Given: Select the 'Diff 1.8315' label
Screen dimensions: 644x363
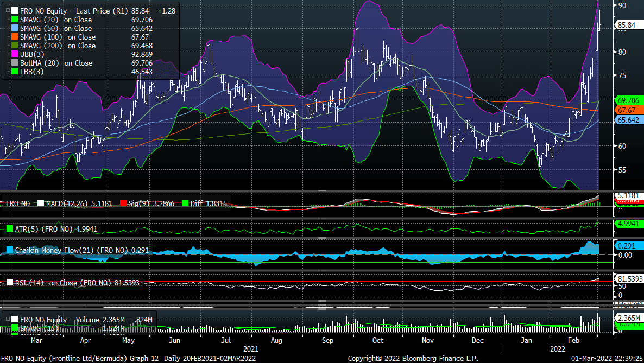Looking at the screenshot, I should click(208, 203).
